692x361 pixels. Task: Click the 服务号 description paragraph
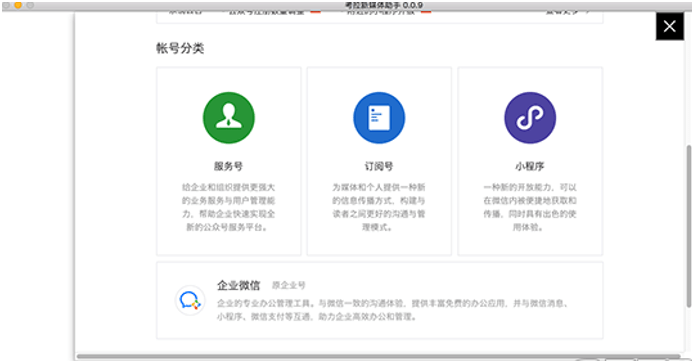pos(229,207)
